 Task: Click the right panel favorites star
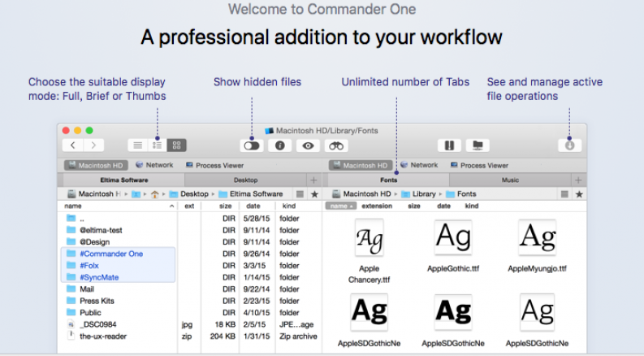pyautogui.click(x=579, y=194)
